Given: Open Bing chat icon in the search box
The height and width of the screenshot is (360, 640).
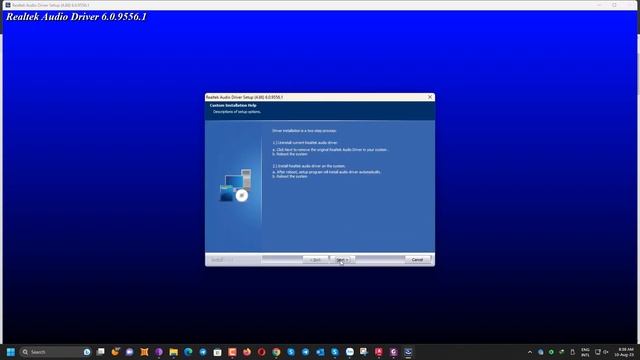Looking at the screenshot, I should tap(87, 352).
